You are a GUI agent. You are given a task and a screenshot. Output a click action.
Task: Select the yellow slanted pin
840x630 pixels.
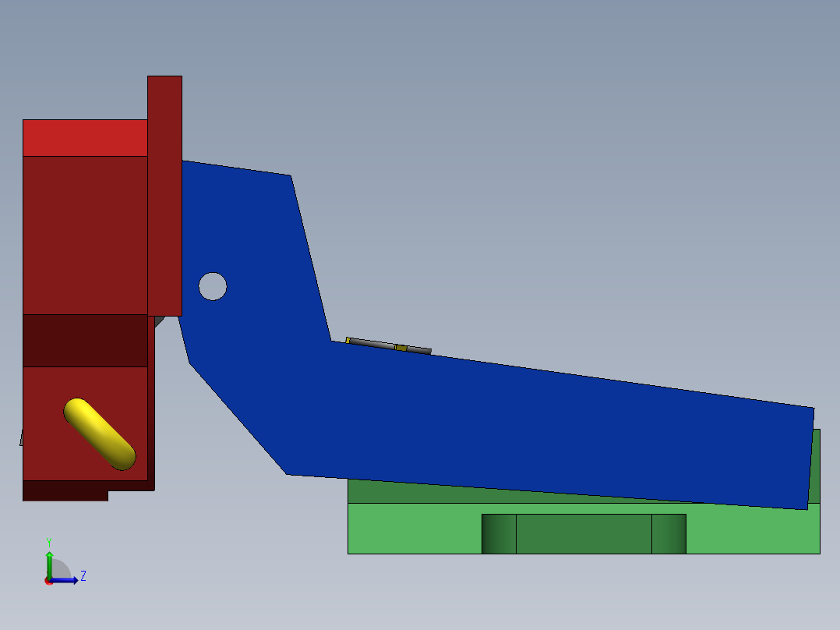coord(100,434)
